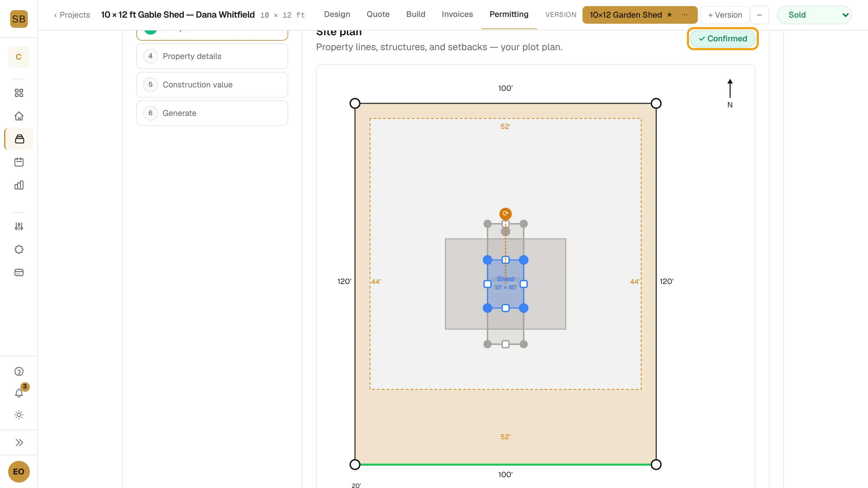This screenshot has height=488, width=868.
Task: Open the dashboard grid icon
Action: 19,93
